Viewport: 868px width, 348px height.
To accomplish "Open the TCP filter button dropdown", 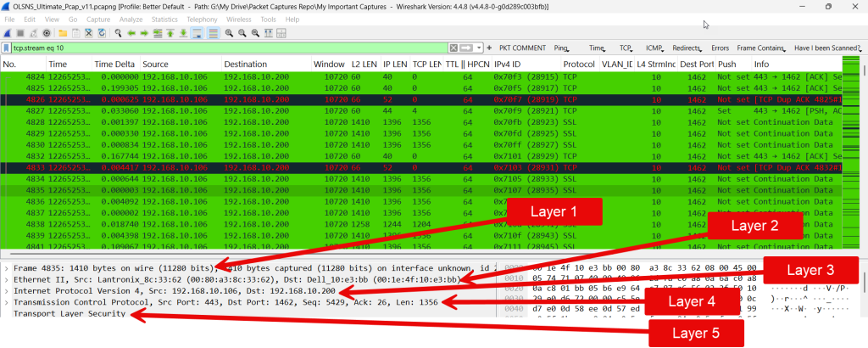I will click(x=627, y=48).
